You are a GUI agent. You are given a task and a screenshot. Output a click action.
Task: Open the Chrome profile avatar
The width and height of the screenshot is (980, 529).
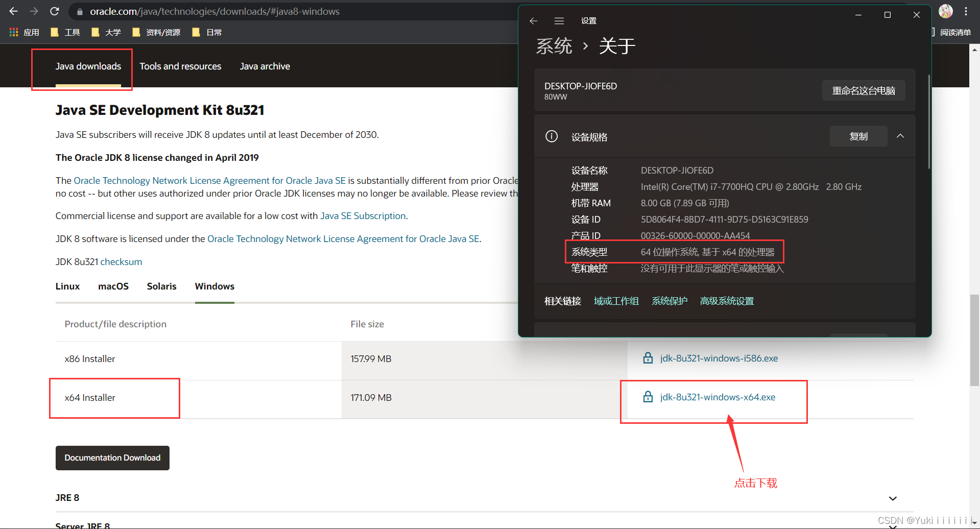946,11
